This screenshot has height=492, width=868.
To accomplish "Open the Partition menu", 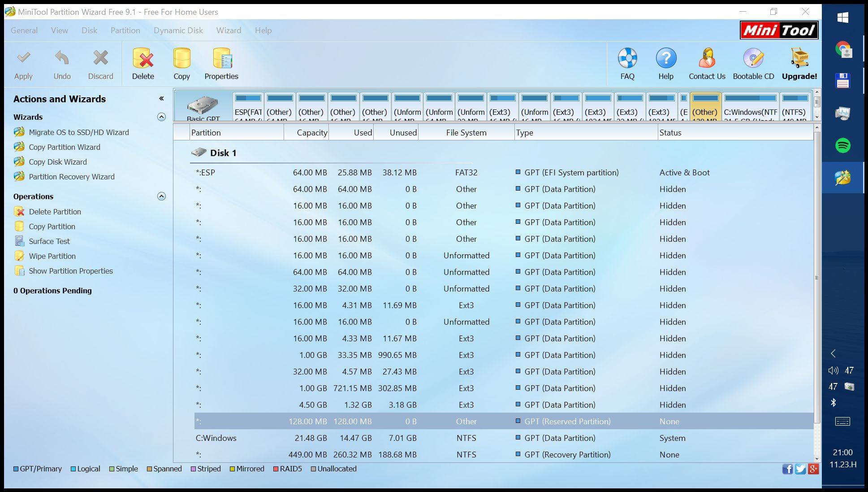I will (x=125, y=30).
